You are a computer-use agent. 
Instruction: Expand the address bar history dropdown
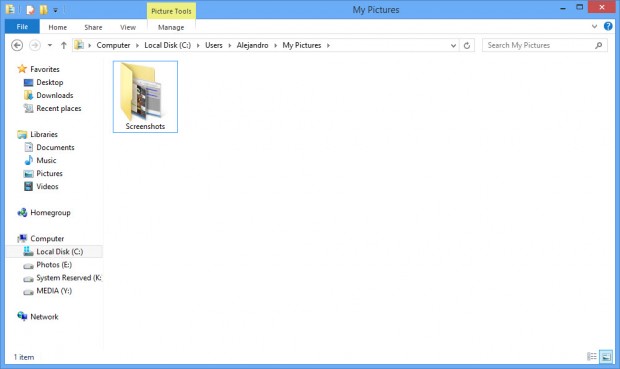pos(453,45)
